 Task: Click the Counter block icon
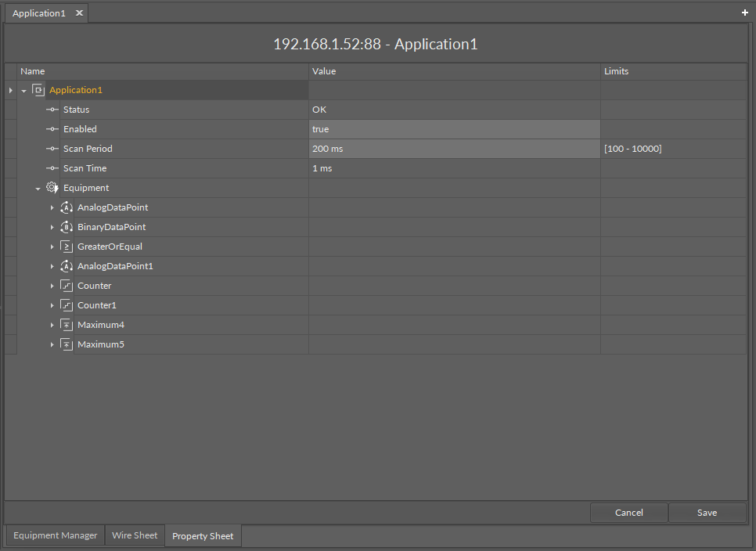[x=67, y=286]
